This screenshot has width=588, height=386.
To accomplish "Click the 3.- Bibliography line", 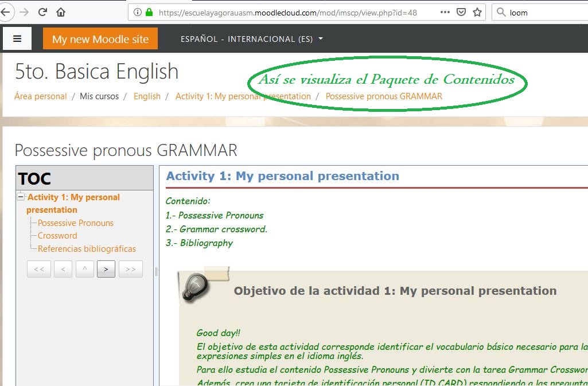I will [x=199, y=243].
